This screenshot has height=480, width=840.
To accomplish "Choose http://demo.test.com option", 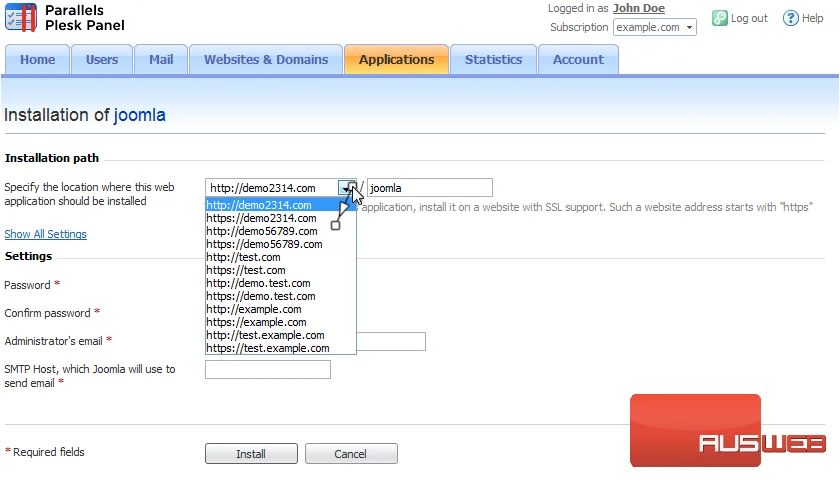I will click(281, 283).
